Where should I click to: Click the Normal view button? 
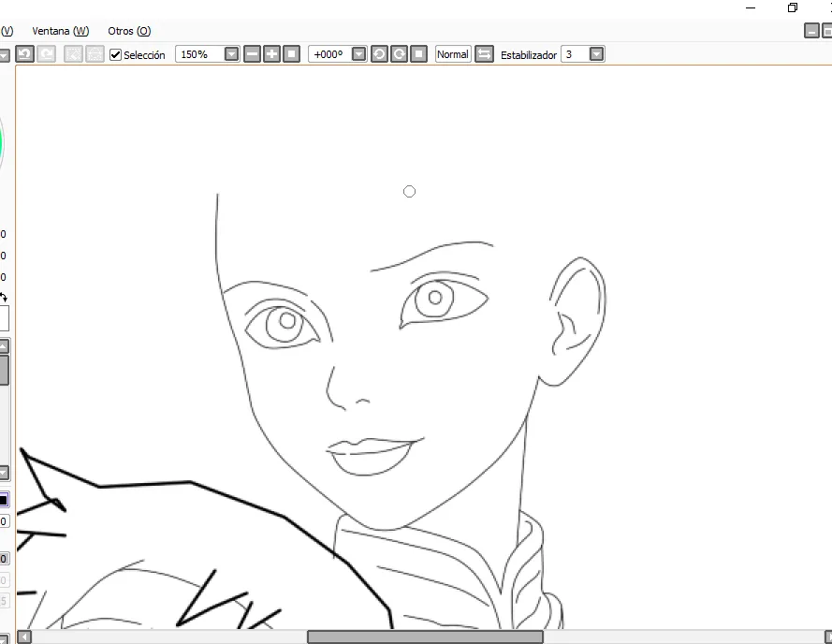click(453, 54)
